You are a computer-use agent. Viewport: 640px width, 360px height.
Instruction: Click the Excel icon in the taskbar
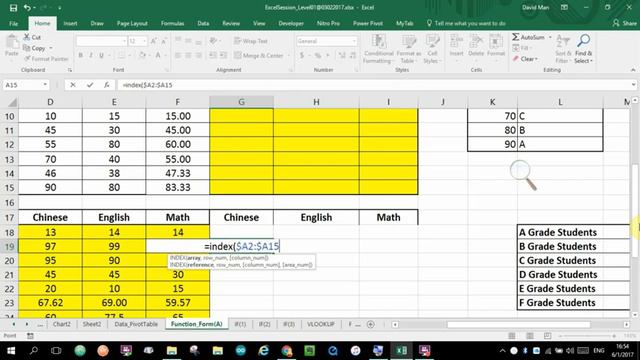pos(401,351)
